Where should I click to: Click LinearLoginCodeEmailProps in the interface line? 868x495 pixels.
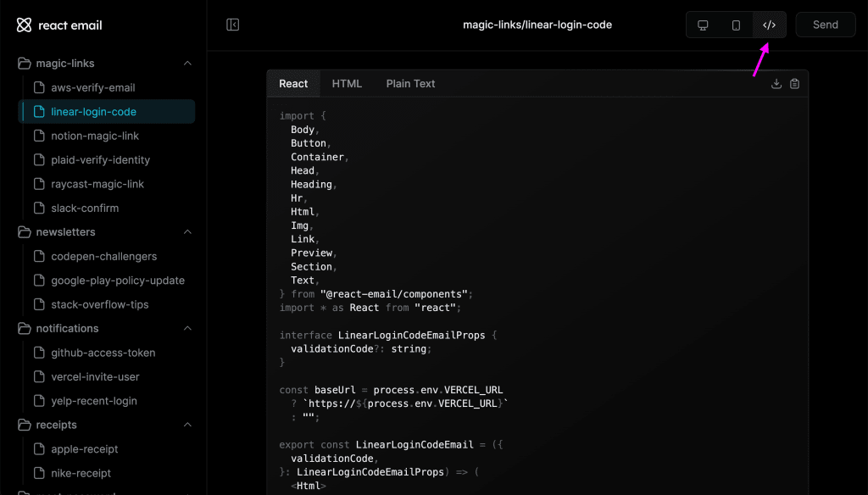point(411,335)
